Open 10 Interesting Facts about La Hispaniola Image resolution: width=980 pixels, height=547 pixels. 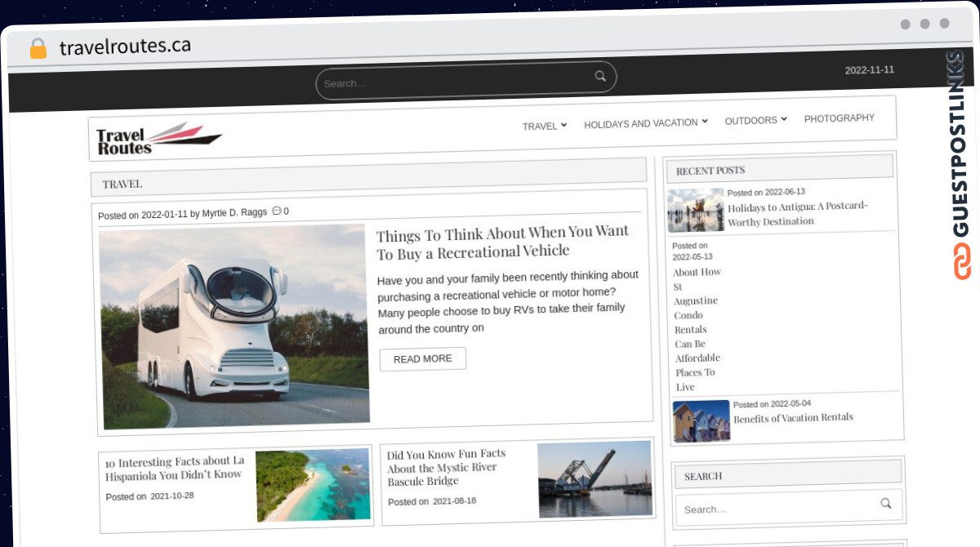tap(176, 468)
